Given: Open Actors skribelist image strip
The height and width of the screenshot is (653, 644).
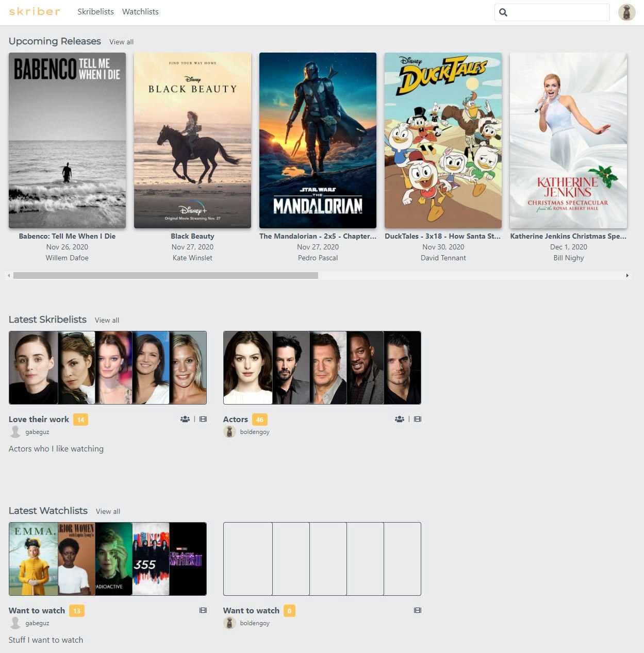Looking at the screenshot, I should coord(322,367).
